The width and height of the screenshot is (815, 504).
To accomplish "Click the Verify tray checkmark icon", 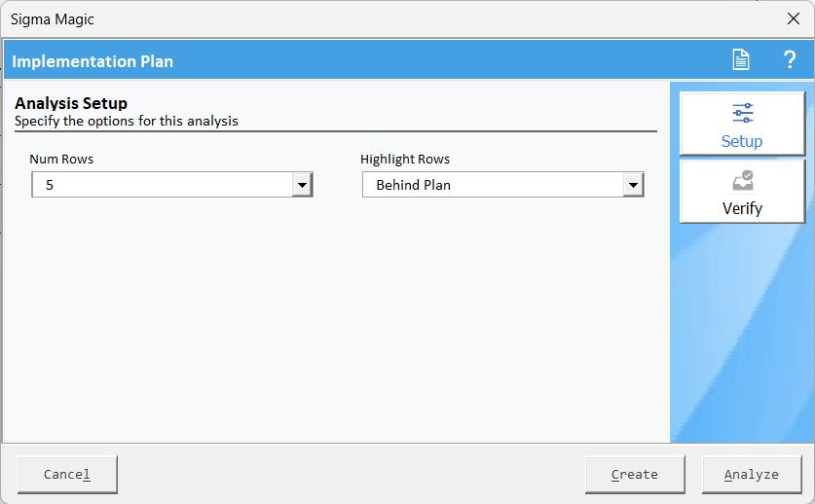I will click(743, 181).
